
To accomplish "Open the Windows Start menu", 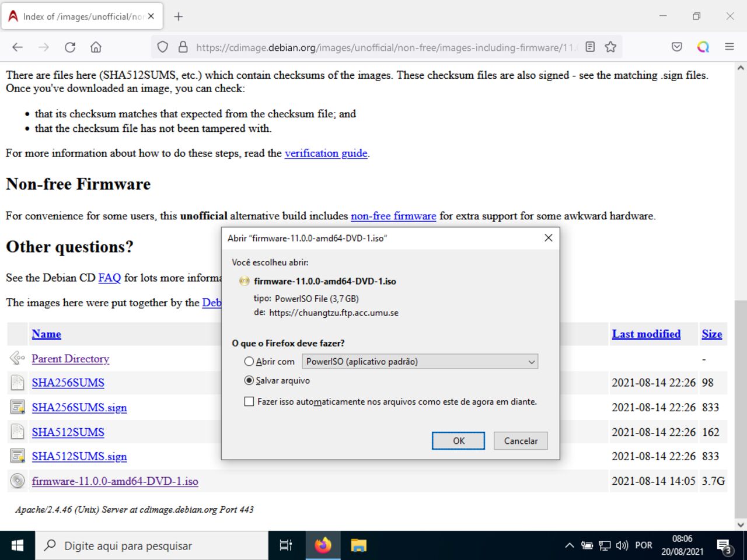I will [18, 545].
